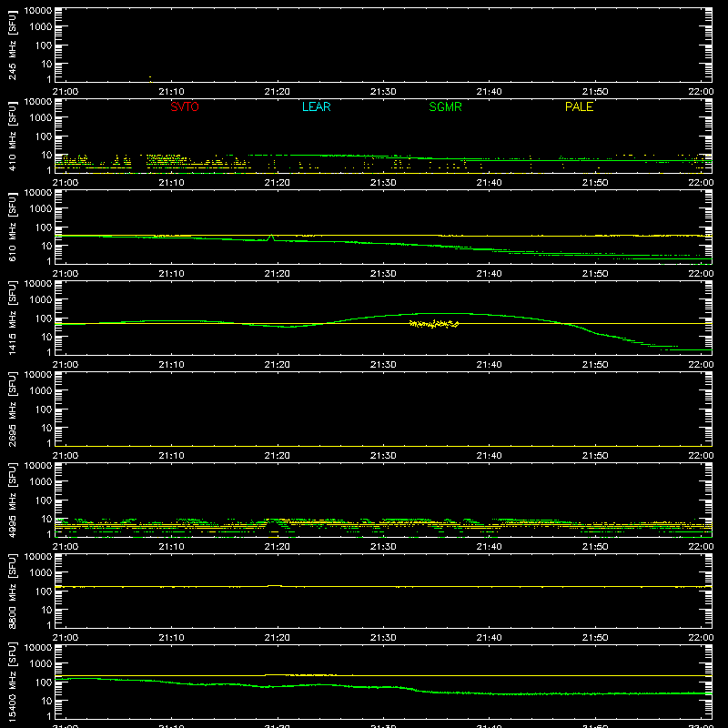
Task: Click the 1000 label on 2695 MHz axis
Action: pyautogui.click(x=41, y=391)
